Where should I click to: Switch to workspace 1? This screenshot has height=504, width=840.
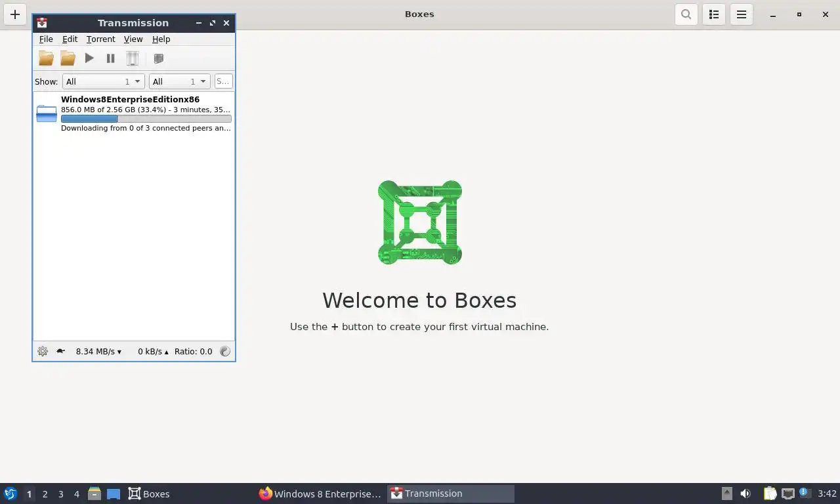(29, 494)
